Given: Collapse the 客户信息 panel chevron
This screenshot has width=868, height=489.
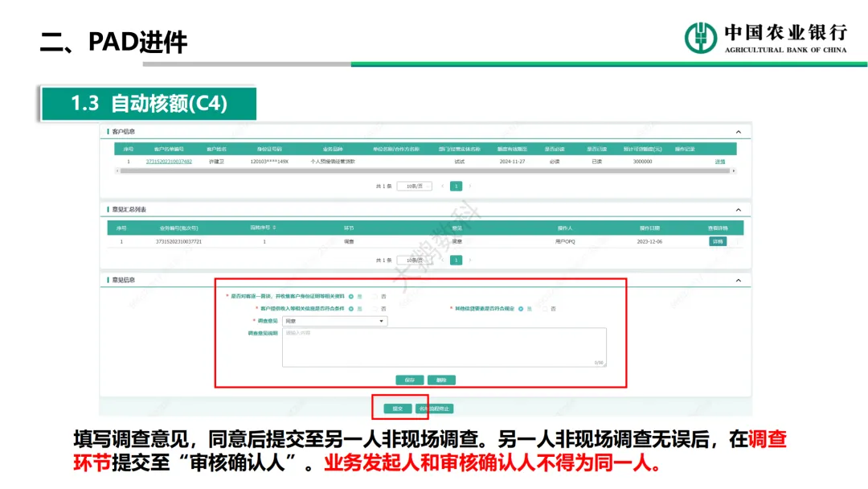Looking at the screenshot, I should (738, 132).
